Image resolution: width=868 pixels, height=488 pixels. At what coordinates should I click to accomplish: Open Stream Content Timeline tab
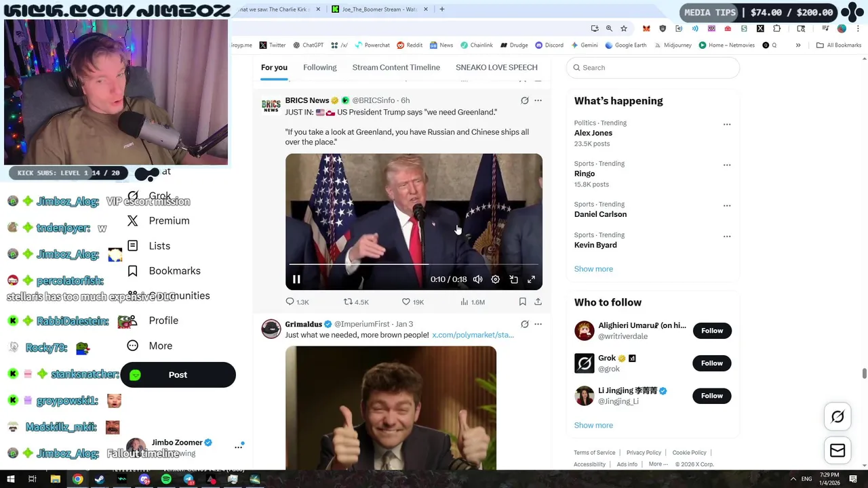click(396, 67)
